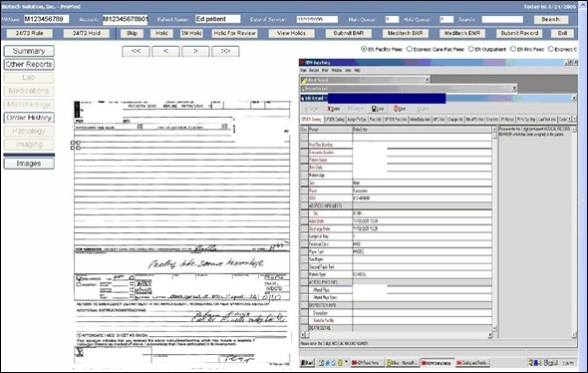
Task: Switch to the OP/ER Coding tab
Action: pyautogui.click(x=334, y=120)
